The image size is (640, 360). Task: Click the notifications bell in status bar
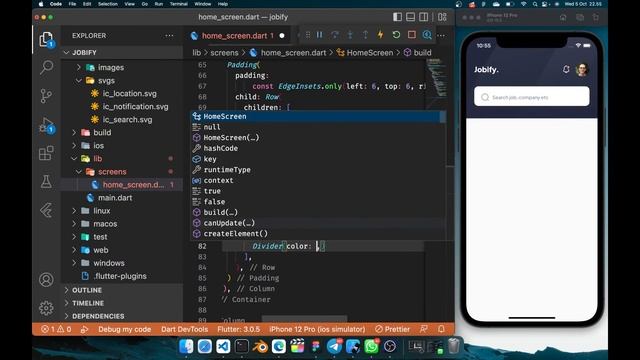point(441,329)
